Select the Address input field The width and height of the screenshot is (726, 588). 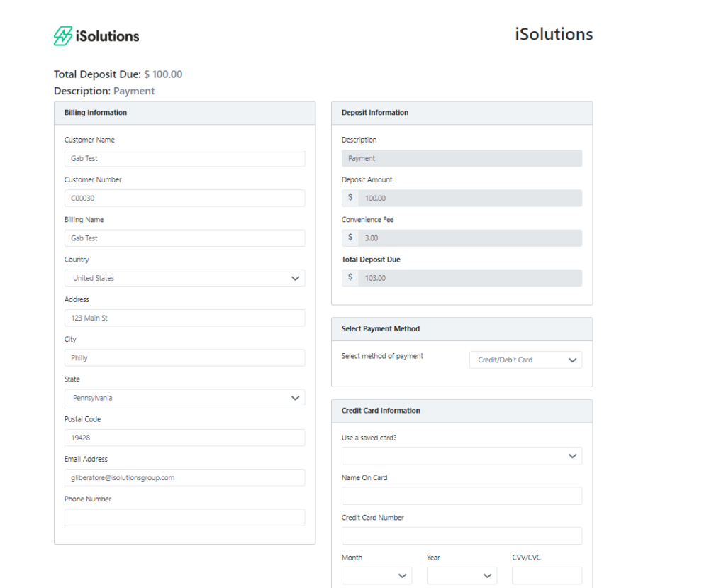[x=184, y=318]
